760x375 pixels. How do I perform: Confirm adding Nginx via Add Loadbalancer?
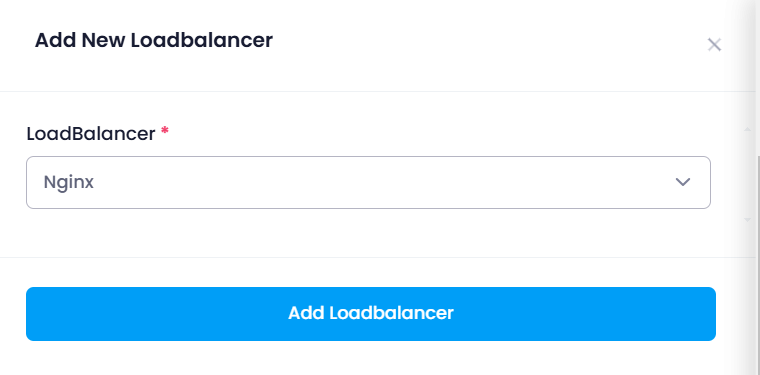tap(371, 313)
